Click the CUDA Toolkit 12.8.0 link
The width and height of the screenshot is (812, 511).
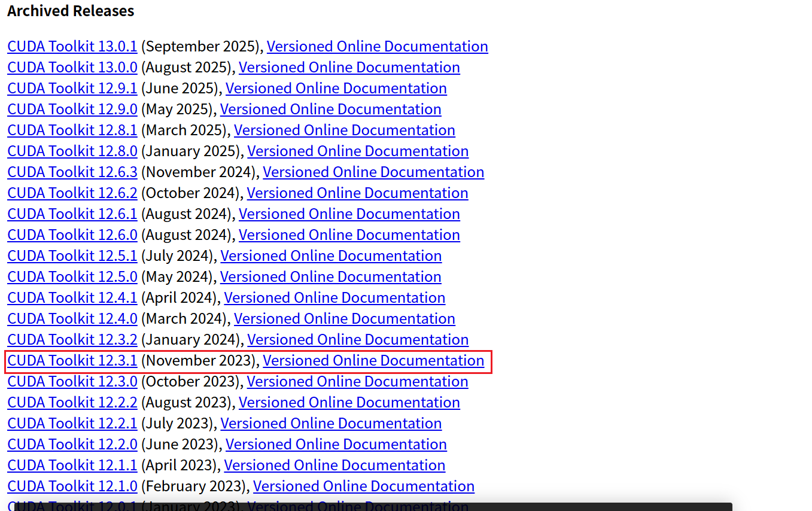click(x=72, y=151)
